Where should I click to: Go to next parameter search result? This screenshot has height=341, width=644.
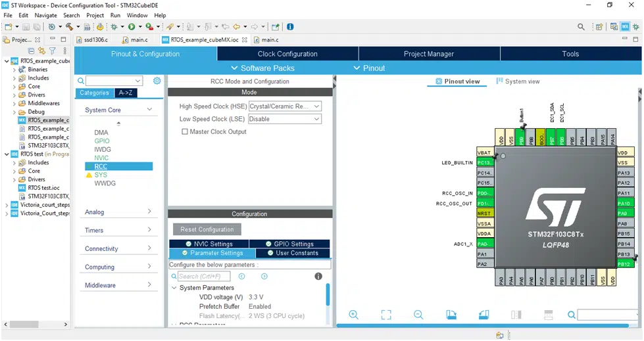[x=264, y=276]
